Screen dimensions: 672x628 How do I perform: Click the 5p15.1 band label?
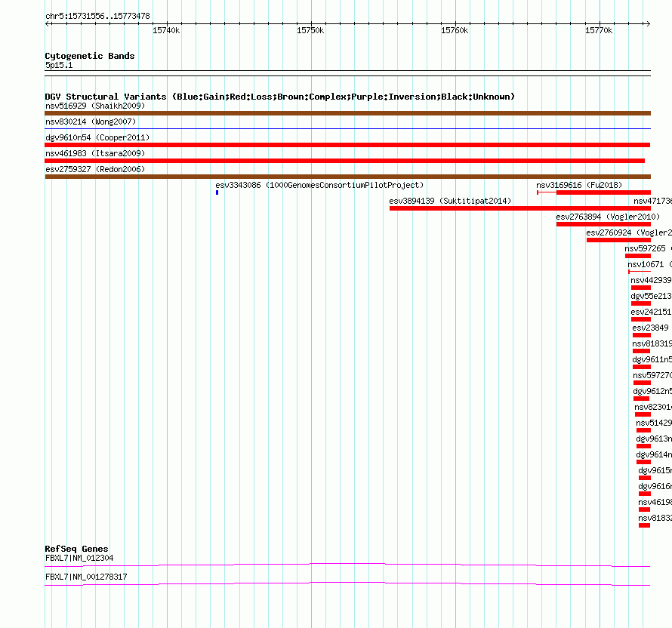pyautogui.click(x=59, y=65)
